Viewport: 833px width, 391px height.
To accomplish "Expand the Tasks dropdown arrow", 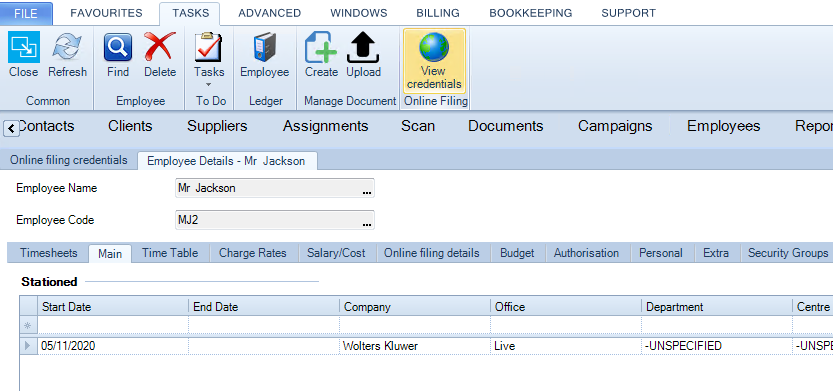I will click(209, 85).
